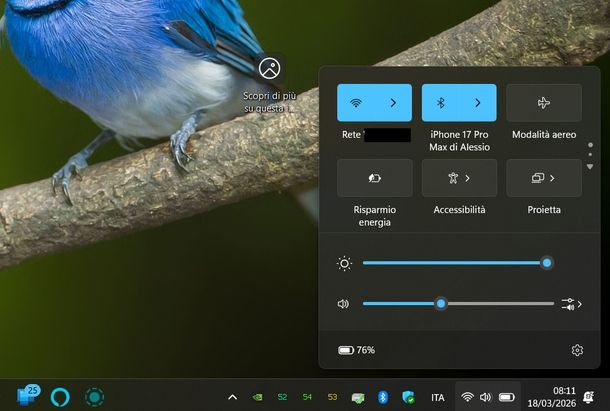Image resolution: width=610 pixels, height=411 pixels.
Task: Click the first page indicator dot
Action: (x=590, y=145)
